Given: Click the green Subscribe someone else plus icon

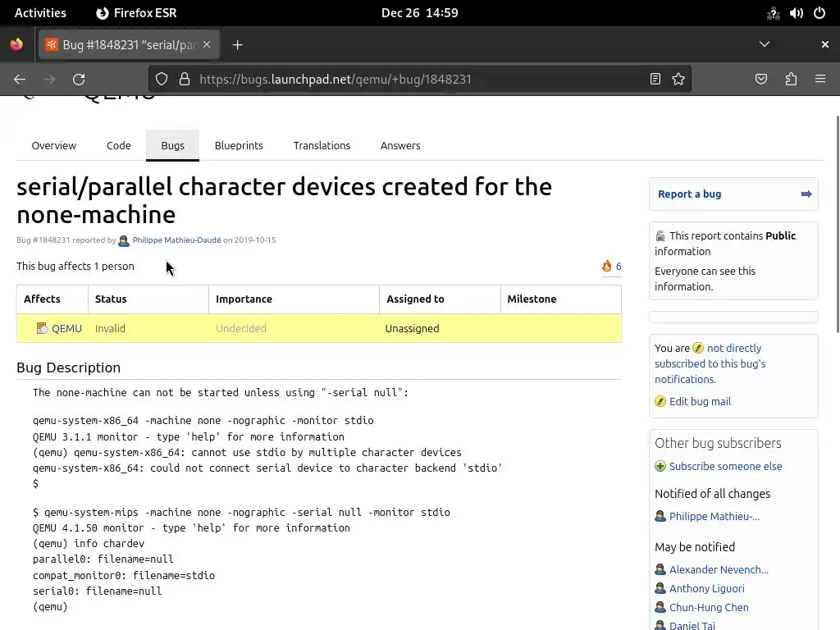Looking at the screenshot, I should tap(660, 466).
